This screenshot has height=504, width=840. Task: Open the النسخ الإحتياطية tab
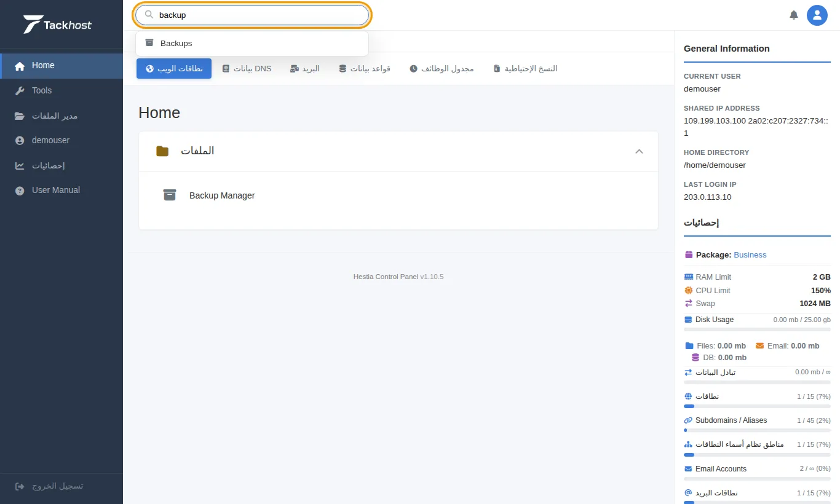click(525, 69)
